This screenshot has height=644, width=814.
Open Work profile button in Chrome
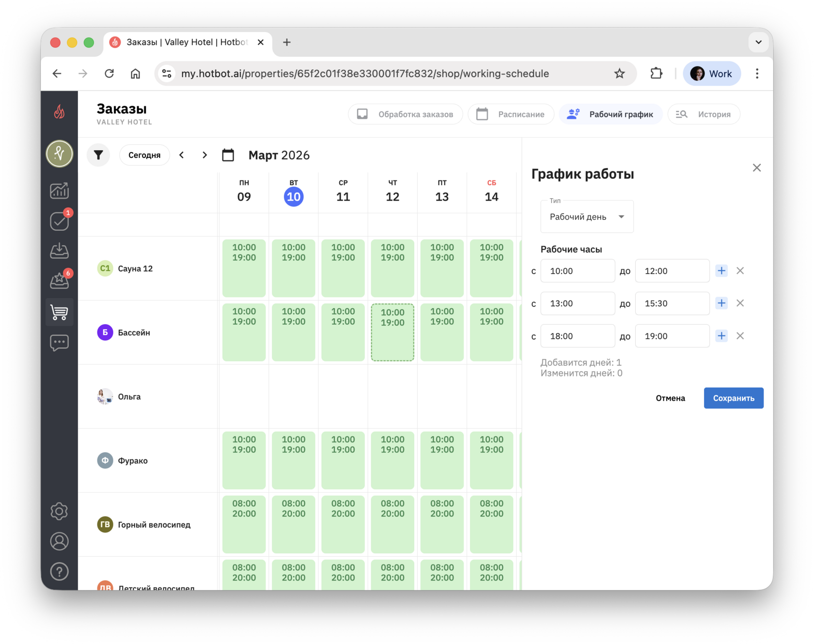[x=711, y=74]
